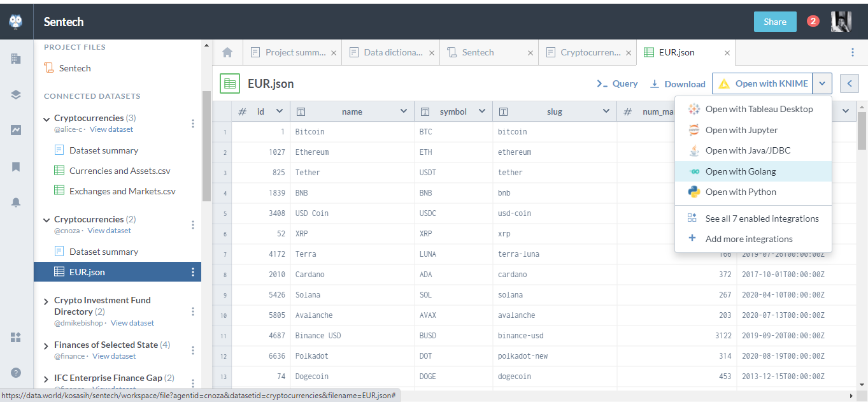Expand Crypto Investment Fund Directory dataset
868x402 pixels.
pyautogui.click(x=46, y=301)
